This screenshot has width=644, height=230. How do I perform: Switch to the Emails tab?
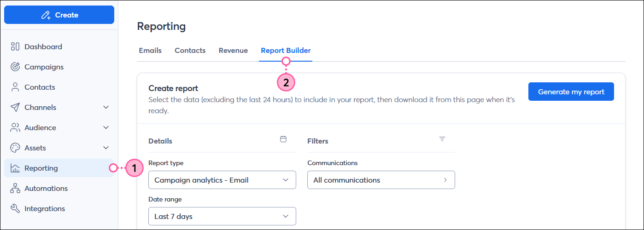pyautogui.click(x=150, y=51)
